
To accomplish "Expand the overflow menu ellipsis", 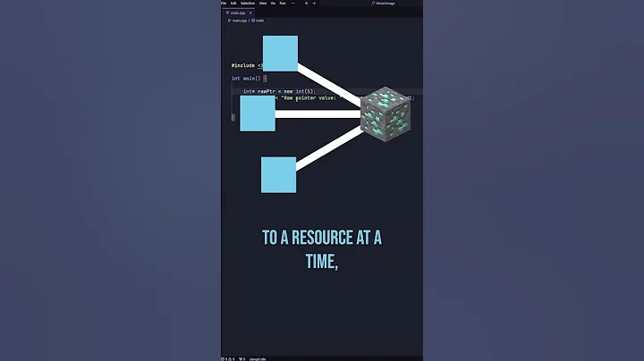I will (292, 4).
